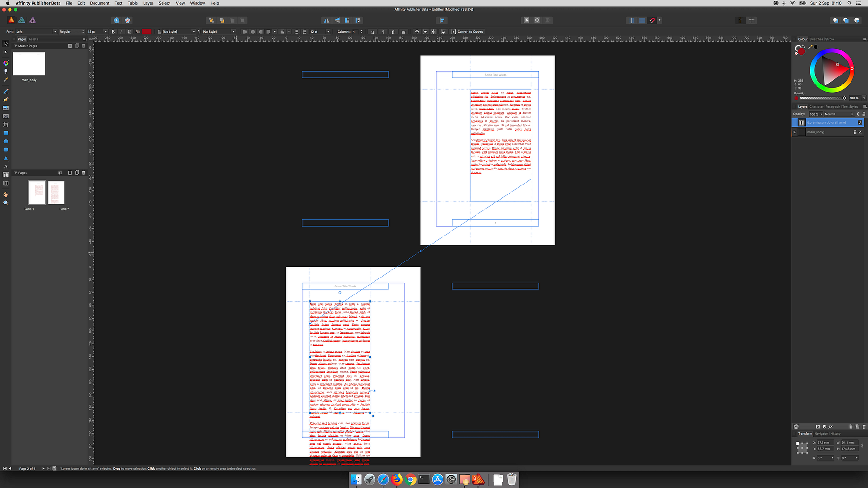Open the Document menu

99,3
